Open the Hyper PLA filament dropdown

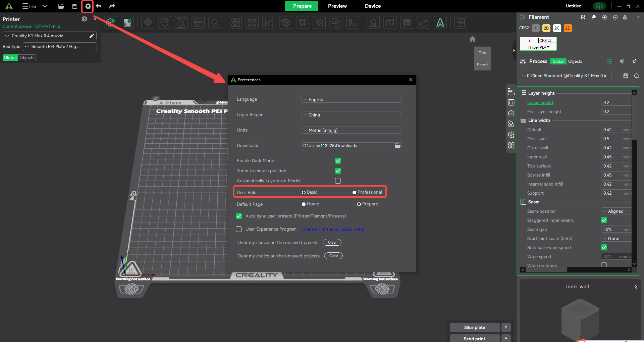click(x=539, y=47)
